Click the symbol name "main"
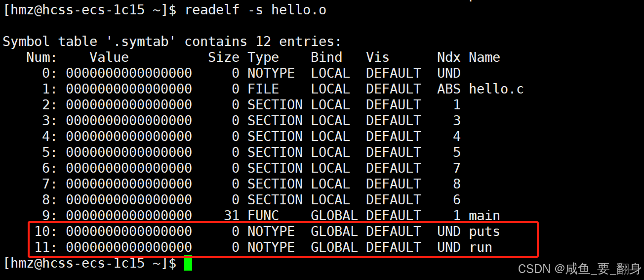This screenshot has width=644, height=280. (484, 216)
